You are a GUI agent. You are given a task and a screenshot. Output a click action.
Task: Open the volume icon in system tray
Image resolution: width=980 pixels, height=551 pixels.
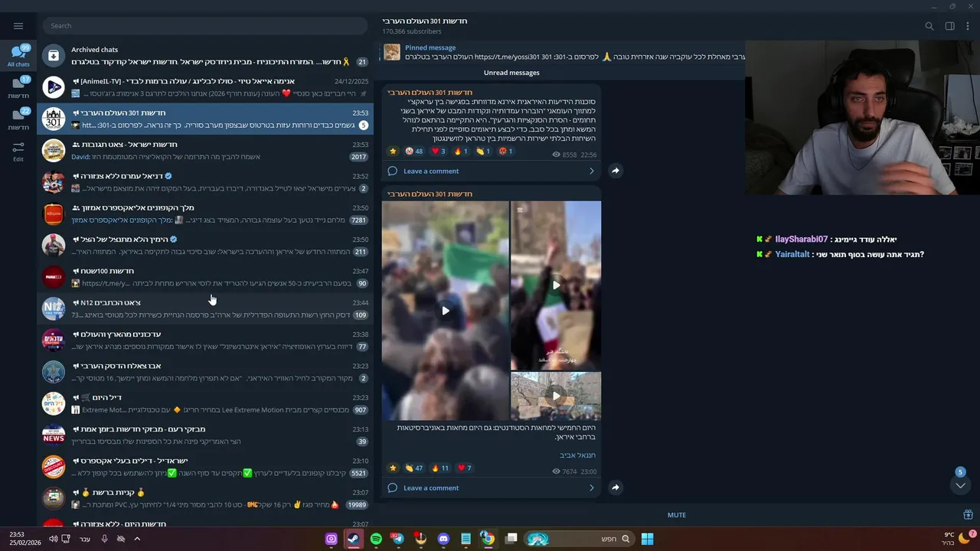point(54,539)
